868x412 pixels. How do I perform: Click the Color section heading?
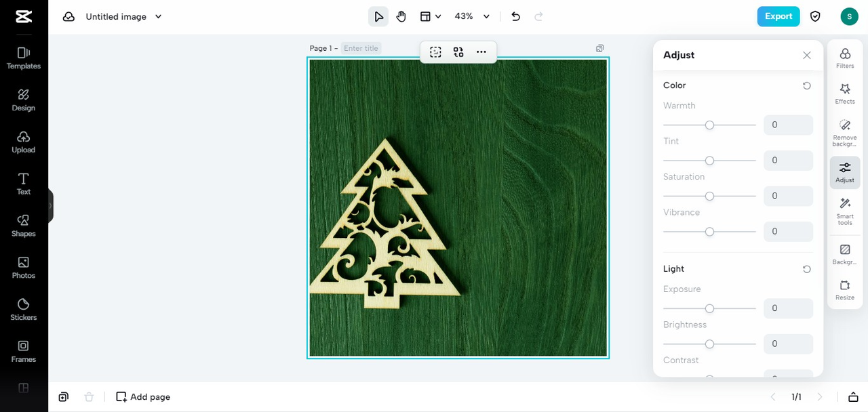coord(675,85)
